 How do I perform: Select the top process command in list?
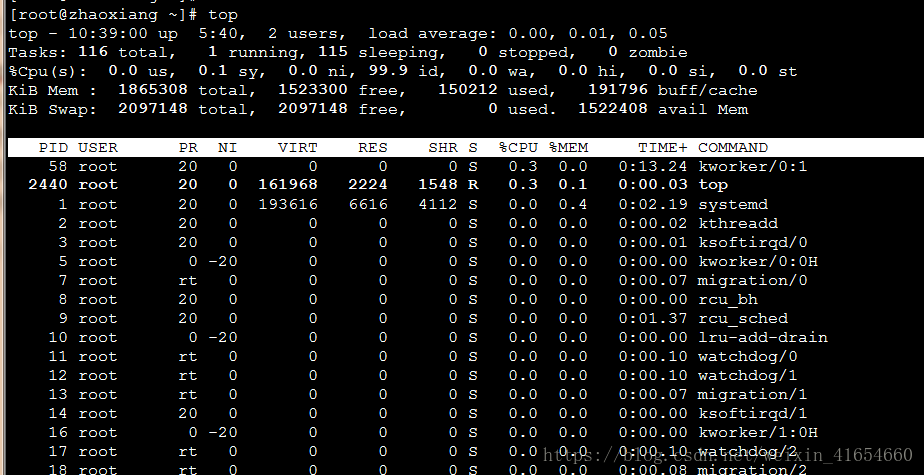[x=713, y=184]
